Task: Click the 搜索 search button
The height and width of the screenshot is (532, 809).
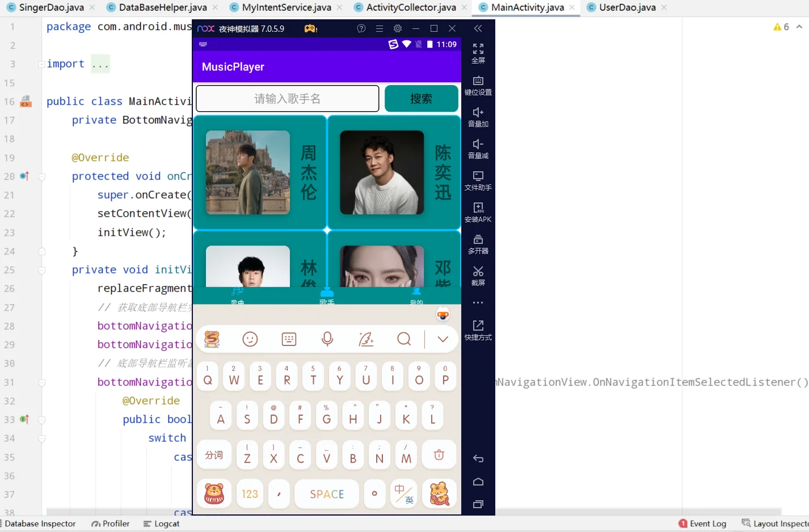Action: coord(422,99)
